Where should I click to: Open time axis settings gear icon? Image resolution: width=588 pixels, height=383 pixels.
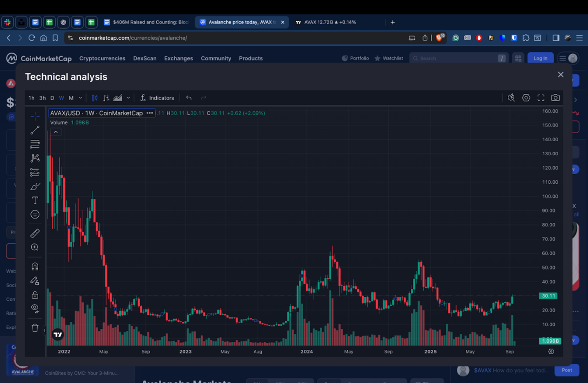coord(551,351)
